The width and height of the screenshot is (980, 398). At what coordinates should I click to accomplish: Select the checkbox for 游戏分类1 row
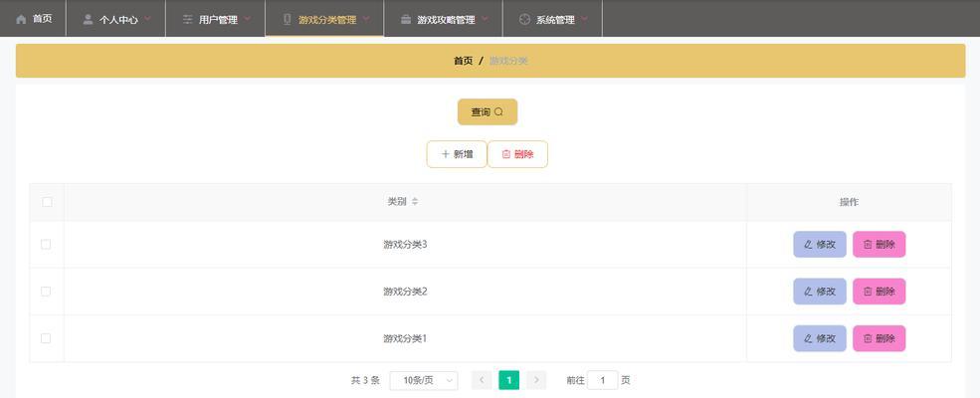[x=46, y=338]
